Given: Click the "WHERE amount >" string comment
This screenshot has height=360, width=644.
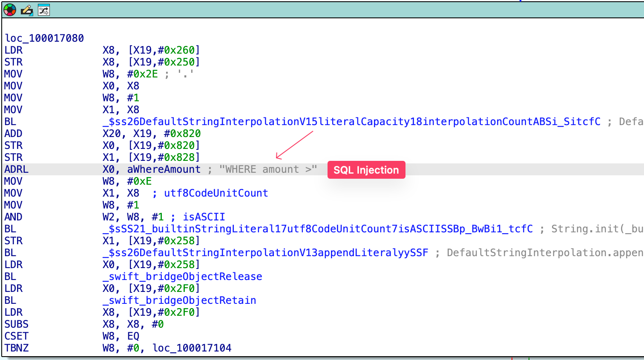Looking at the screenshot, I should [x=268, y=169].
